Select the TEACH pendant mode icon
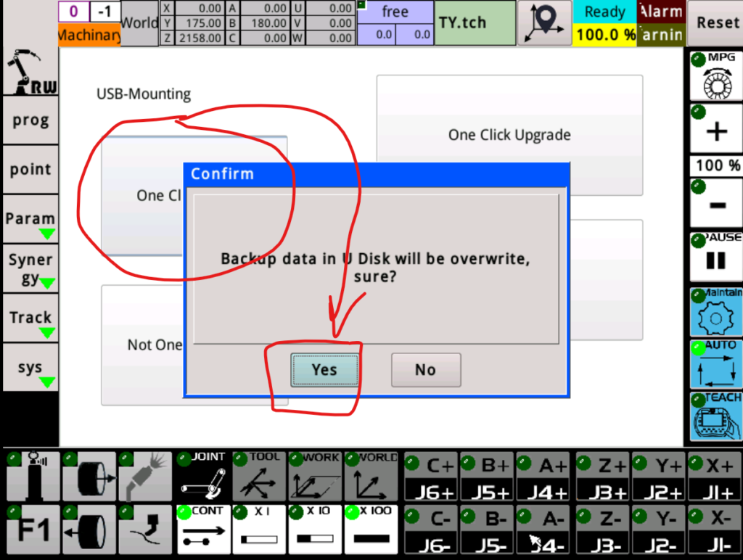This screenshot has height=560, width=743. click(x=715, y=417)
